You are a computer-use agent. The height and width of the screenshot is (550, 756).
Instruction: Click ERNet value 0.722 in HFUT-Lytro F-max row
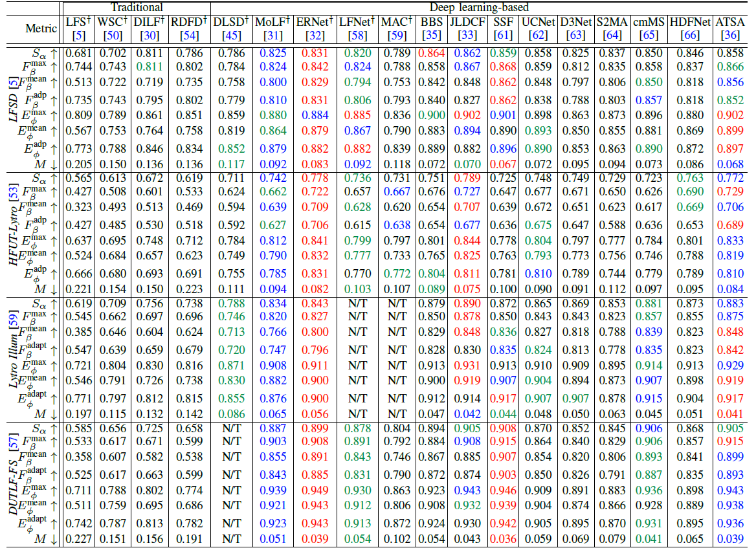(315, 192)
